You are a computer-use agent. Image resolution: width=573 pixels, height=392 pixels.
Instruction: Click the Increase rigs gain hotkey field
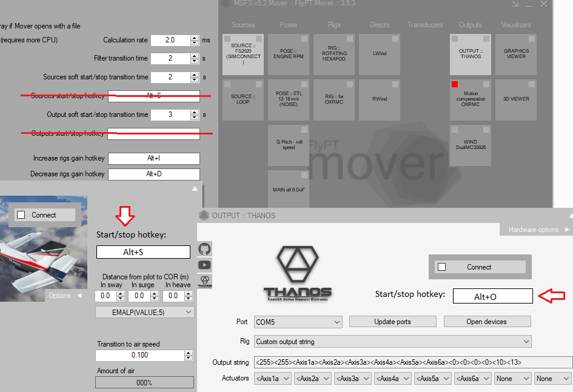tap(154, 158)
